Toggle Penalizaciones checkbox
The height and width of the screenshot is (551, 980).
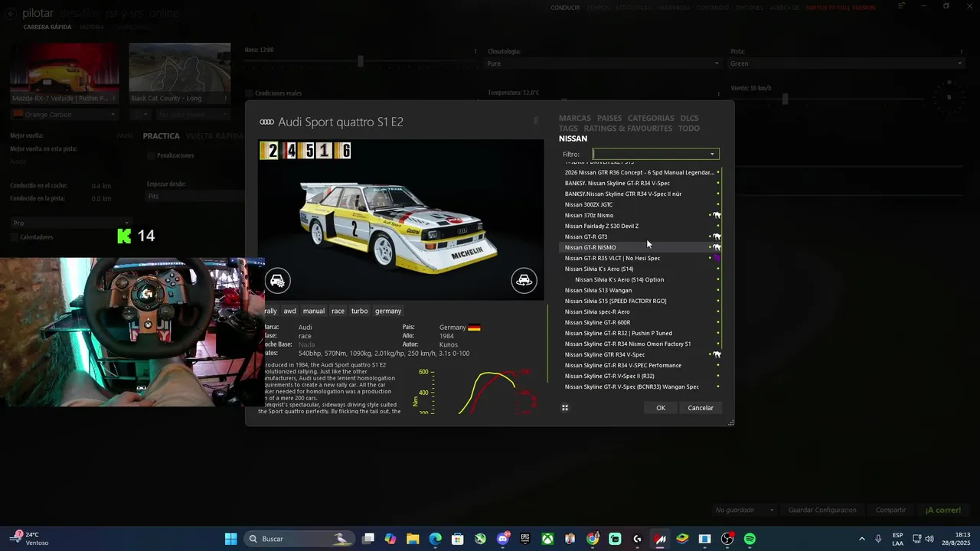point(151,155)
